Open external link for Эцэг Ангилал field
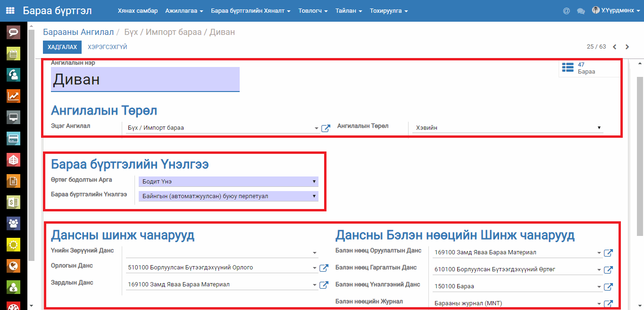This screenshot has height=310, width=644. tap(325, 128)
